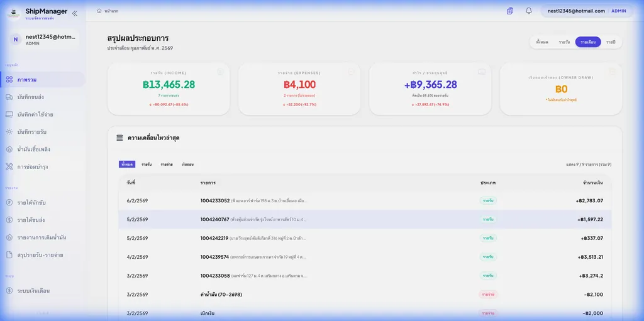
Task: Switch period selector to รายวัน
Action: point(564,42)
